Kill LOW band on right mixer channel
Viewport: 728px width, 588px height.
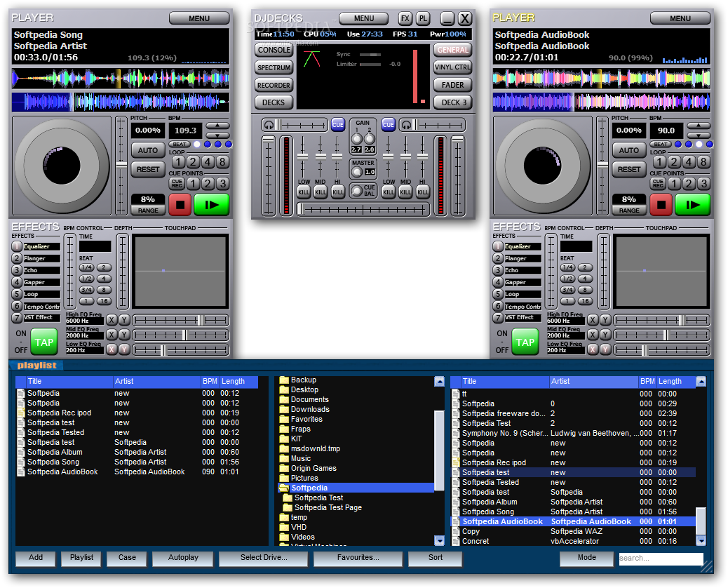click(389, 192)
